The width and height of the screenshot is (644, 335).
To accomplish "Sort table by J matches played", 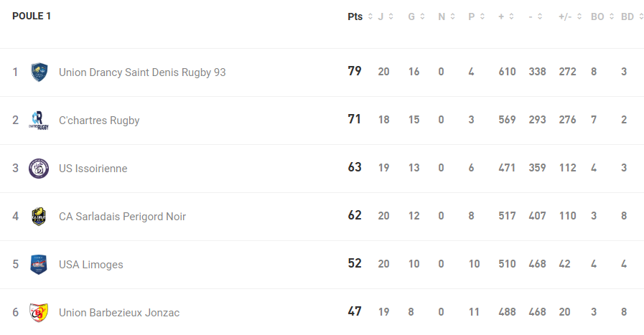I will [386, 16].
